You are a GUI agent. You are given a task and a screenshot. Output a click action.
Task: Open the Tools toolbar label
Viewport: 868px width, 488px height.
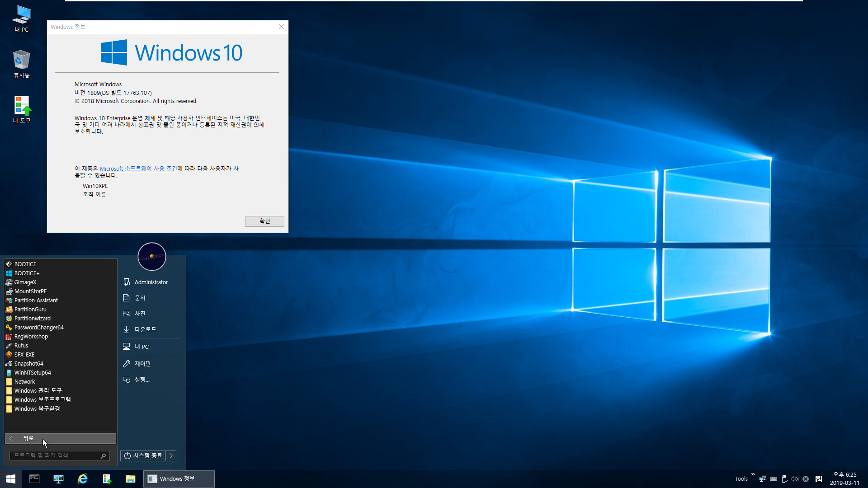(741, 479)
